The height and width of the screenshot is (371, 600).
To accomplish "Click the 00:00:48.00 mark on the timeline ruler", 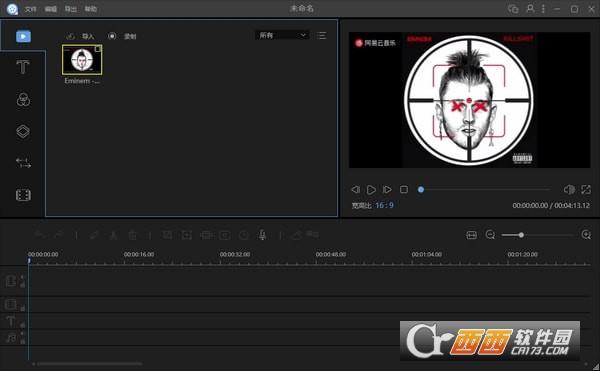I will (x=331, y=254).
